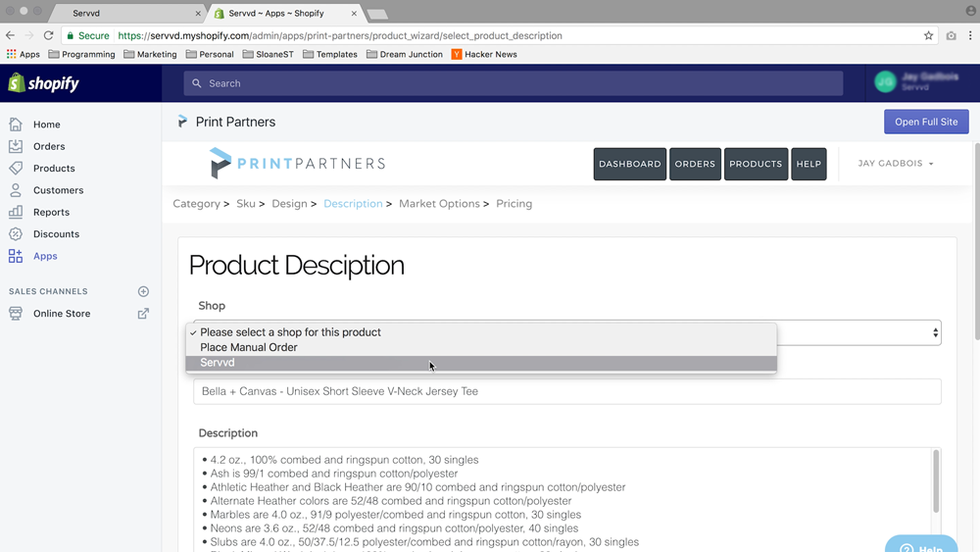The height and width of the screenshot is (552, 980).
Task: Click the browser back arrow
Action: (10, 35)
